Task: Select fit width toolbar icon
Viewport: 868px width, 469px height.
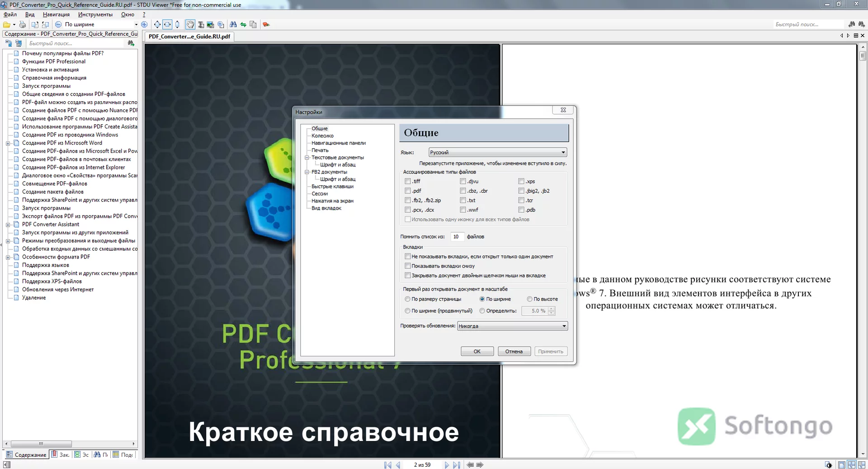Action: click(x=167, y=24)
